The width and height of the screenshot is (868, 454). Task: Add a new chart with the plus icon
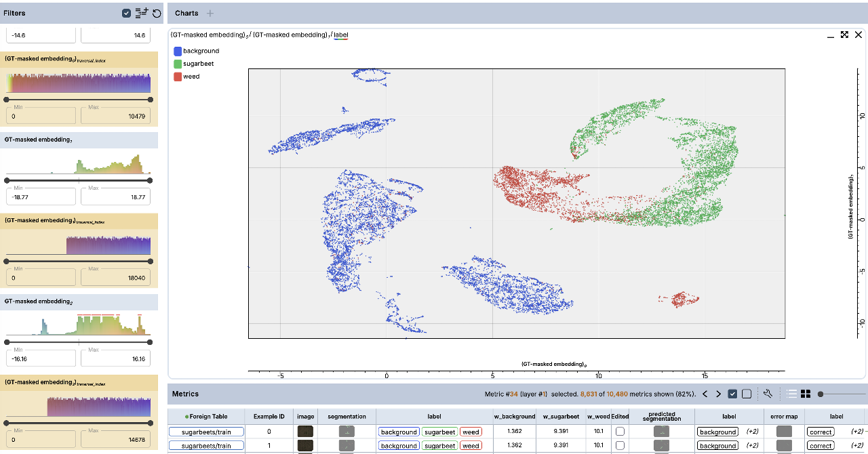(x=210, y=14)
